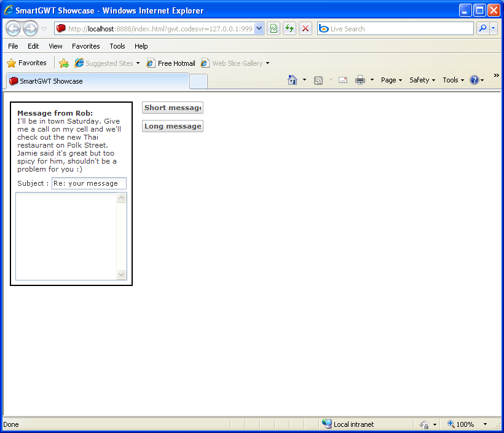Screen dimensions: 504x433
Task: Open the Edit menu
Action: 33,46
